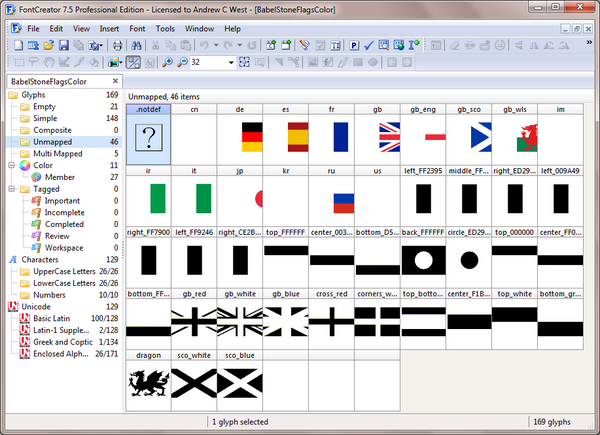Viewport: 600px width, 435px height.
Task: Select the gb Union Jack glyph
Action: pyautogui.click(x=377, y=134)
